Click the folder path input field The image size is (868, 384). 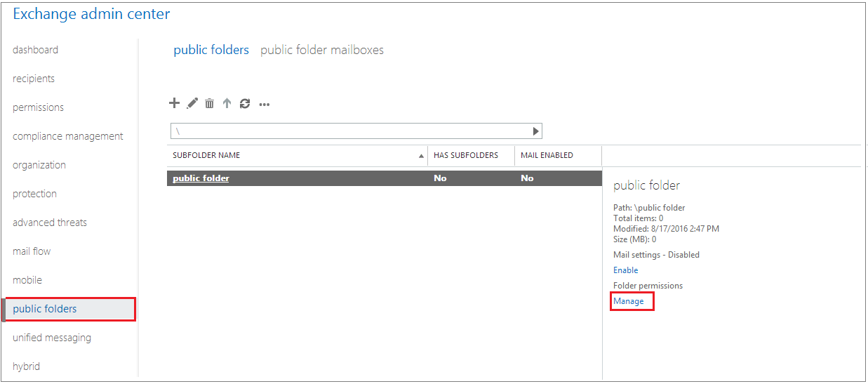pos(351,131)
